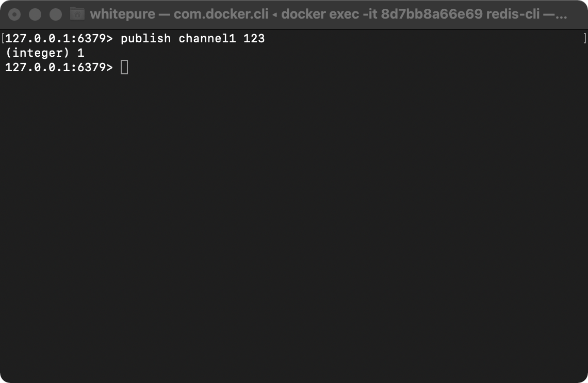Click the 'publish' command word

(146, 39)
